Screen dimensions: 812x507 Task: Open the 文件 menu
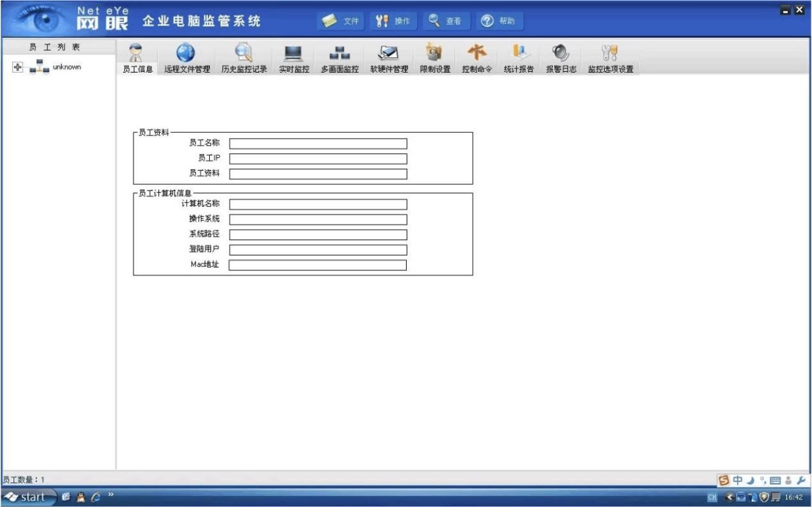(342, 21)
